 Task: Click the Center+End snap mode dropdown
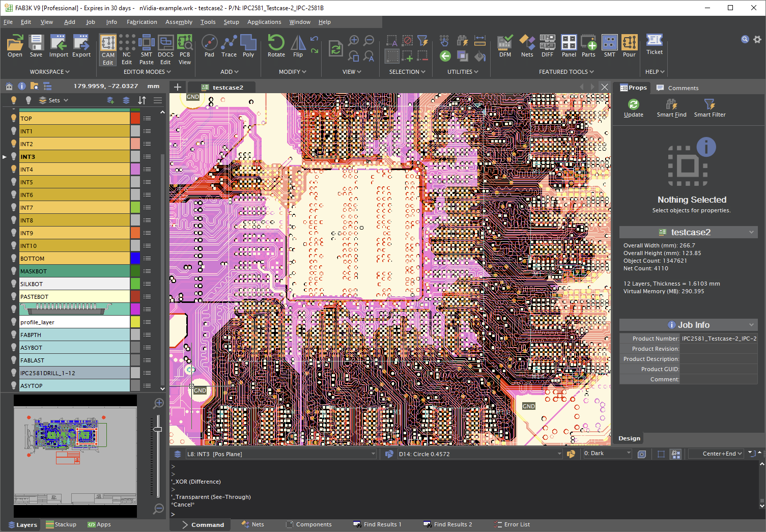click(x=717, y=454)
